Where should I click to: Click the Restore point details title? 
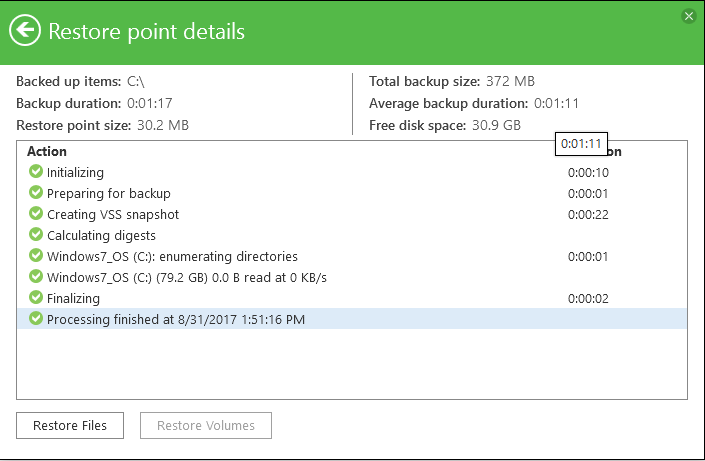tap(146, 31)
